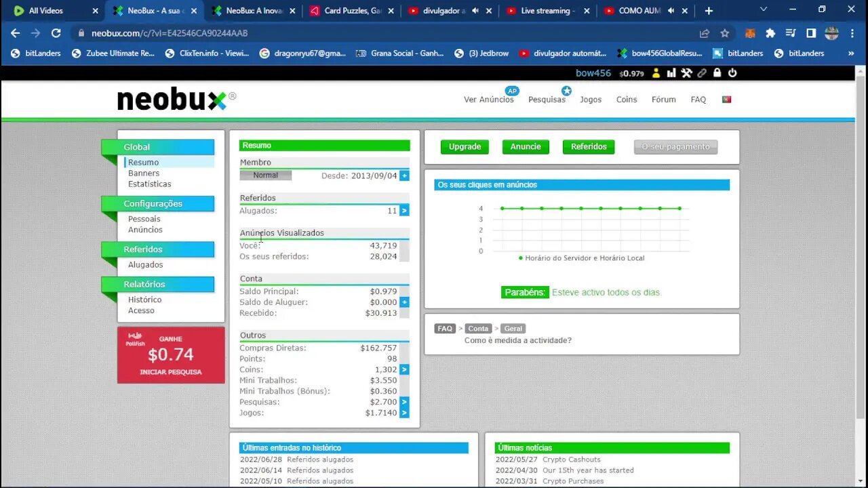This screenshot has width=868, height=488.
Task: Click the green Upgrade button
Action: coord(465,146)
